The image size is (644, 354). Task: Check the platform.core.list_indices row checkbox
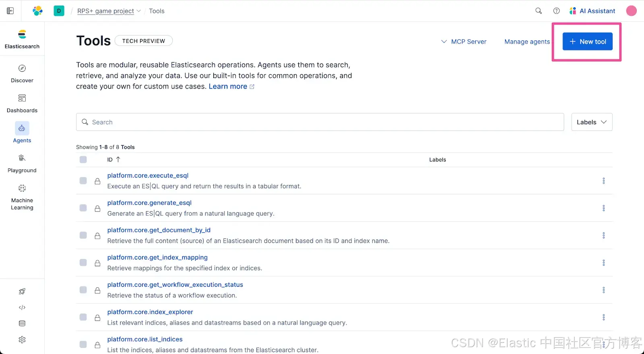83,344
